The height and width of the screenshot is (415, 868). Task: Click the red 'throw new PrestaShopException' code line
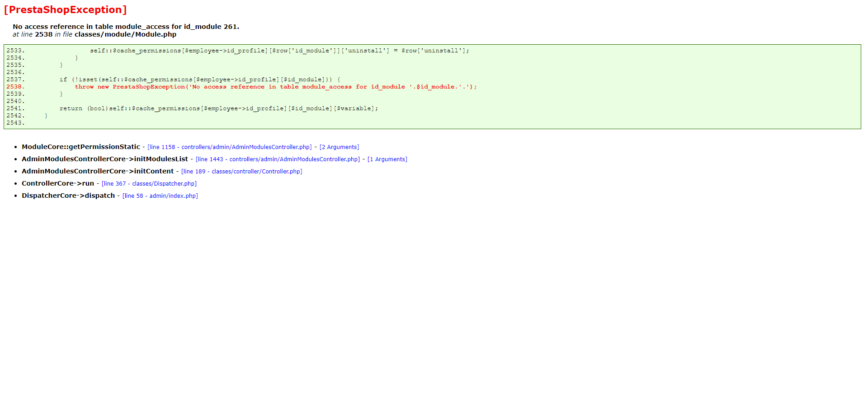276,87
